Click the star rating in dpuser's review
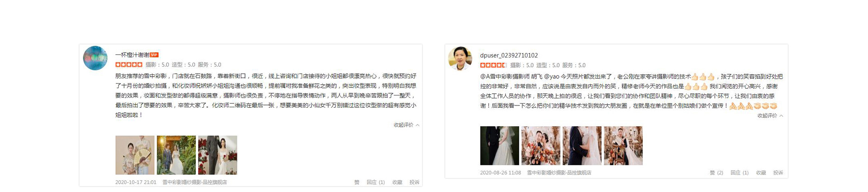Viewport: 868px width, 192px height. 493,65
